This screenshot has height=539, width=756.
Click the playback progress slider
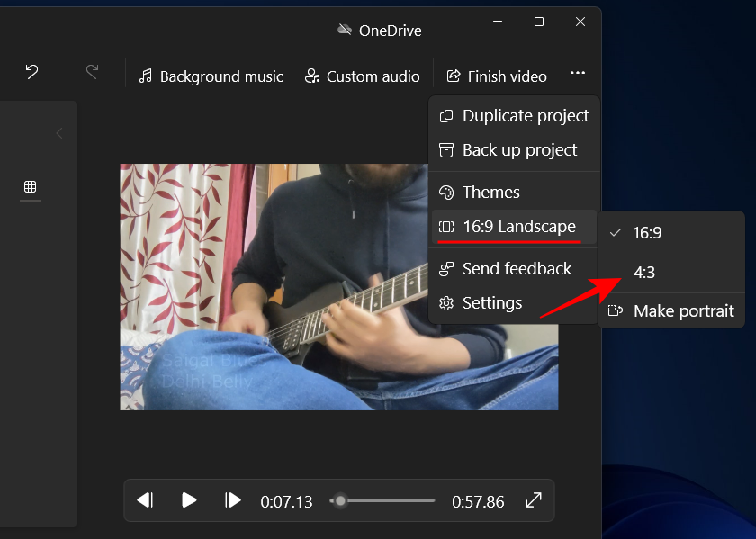(382, 500)
